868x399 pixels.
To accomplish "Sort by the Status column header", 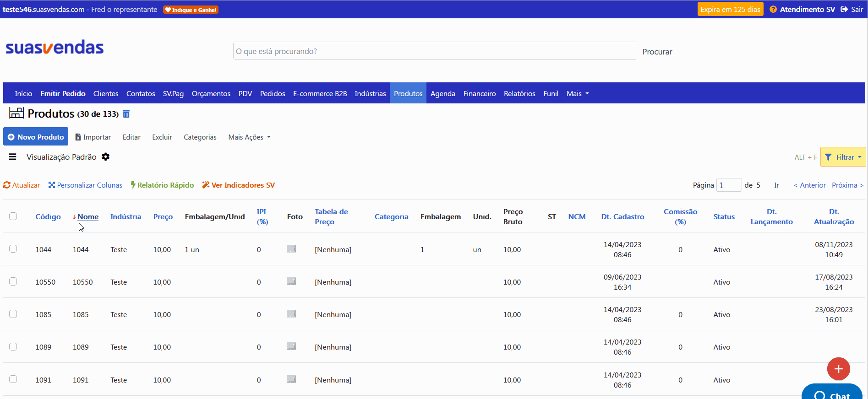I will 724,217.
